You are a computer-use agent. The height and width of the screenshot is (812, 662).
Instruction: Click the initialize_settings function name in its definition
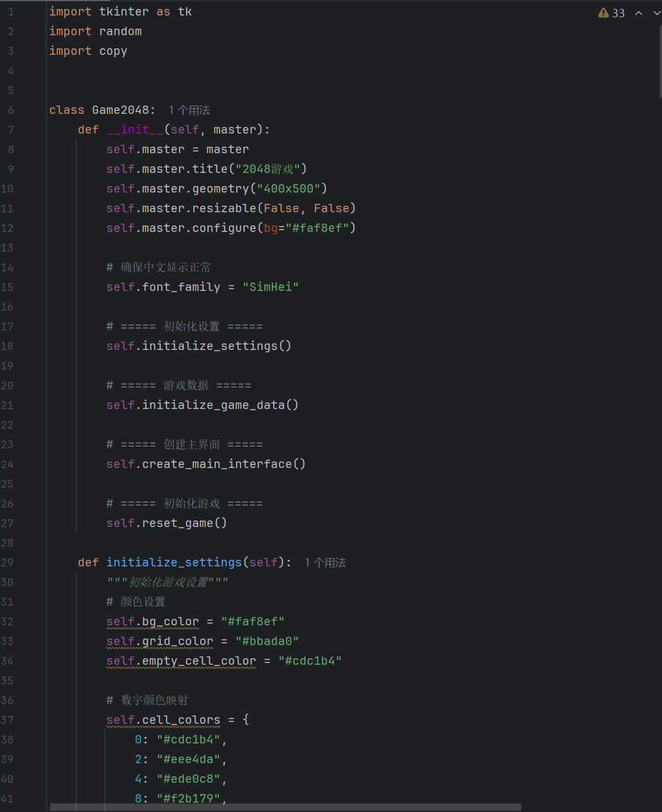tap(174, 563)
